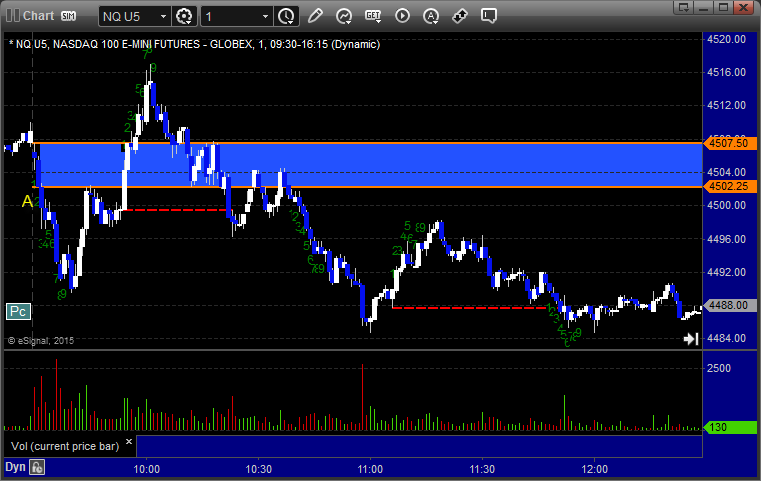This screenshot has width=761, height=481.
Task: Click the 2500 volume scale label
Action: point(719,368)
